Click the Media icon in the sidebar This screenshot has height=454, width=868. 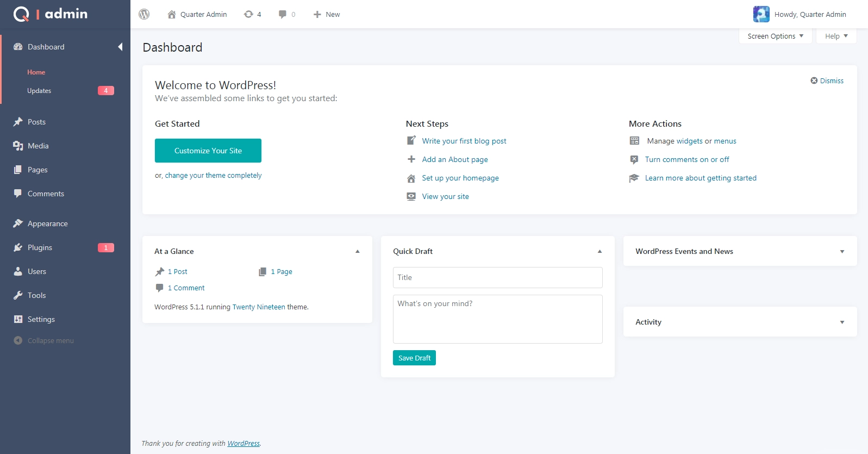point(18,146)
